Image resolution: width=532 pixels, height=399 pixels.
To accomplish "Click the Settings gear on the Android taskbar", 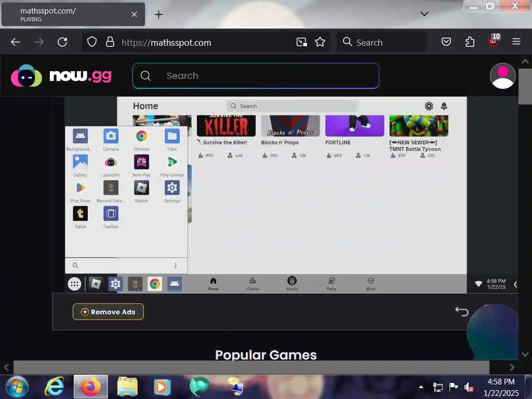I will [115, 284].
